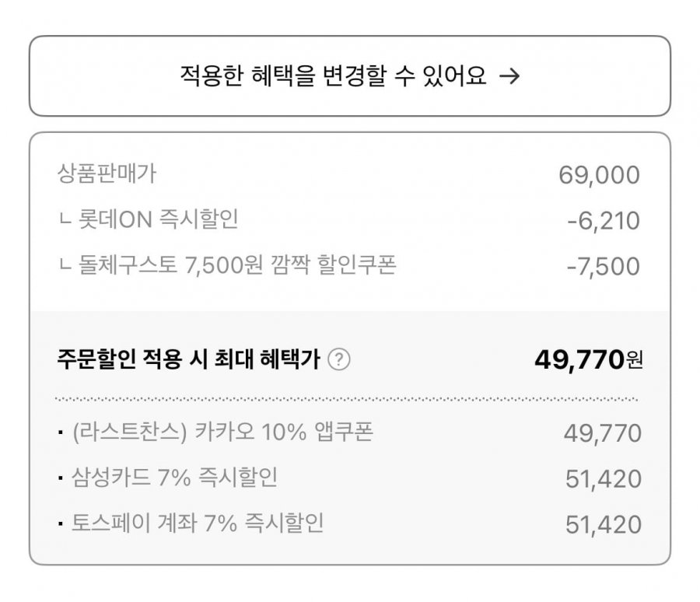Click the 49,770 value beside 카카오 coupon
700x602 pixels.
pos(603,433)
